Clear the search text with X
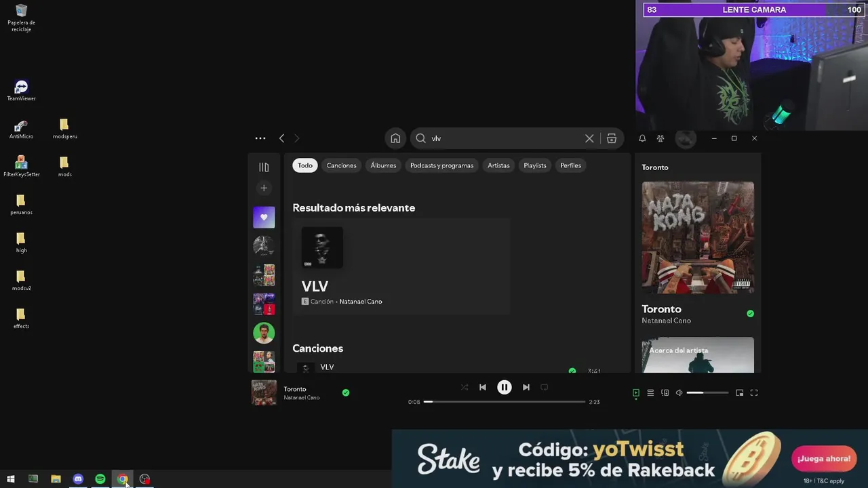 [589, 138]
